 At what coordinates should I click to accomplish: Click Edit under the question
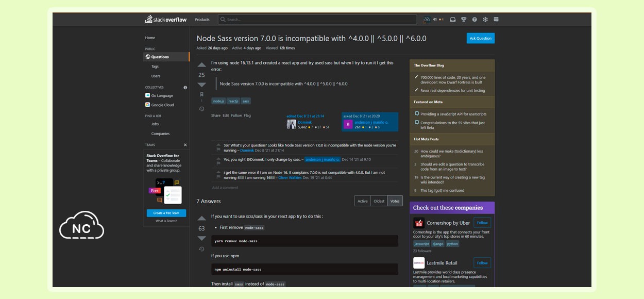[226, 115]
